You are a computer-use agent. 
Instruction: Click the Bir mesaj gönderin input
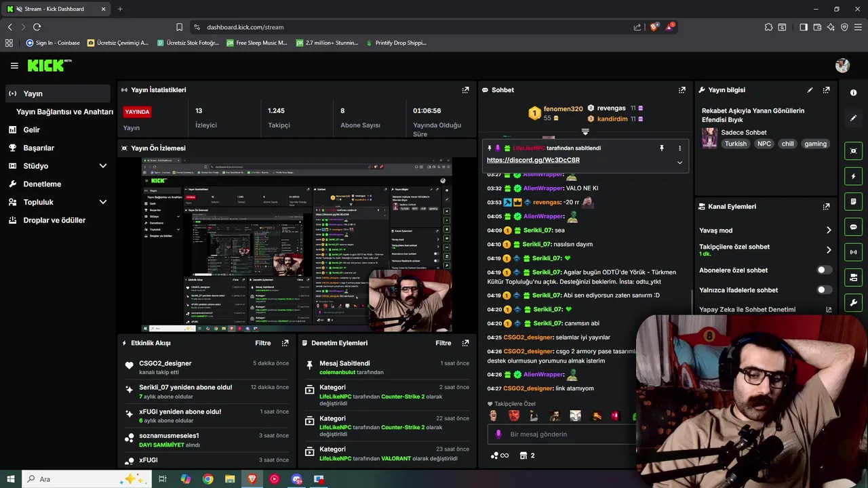point(563,434)
